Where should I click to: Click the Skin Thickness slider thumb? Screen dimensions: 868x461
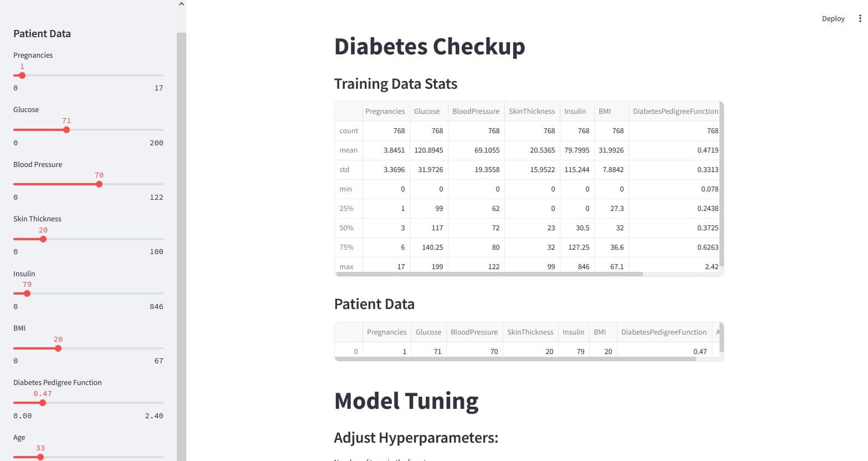point(43,239)
